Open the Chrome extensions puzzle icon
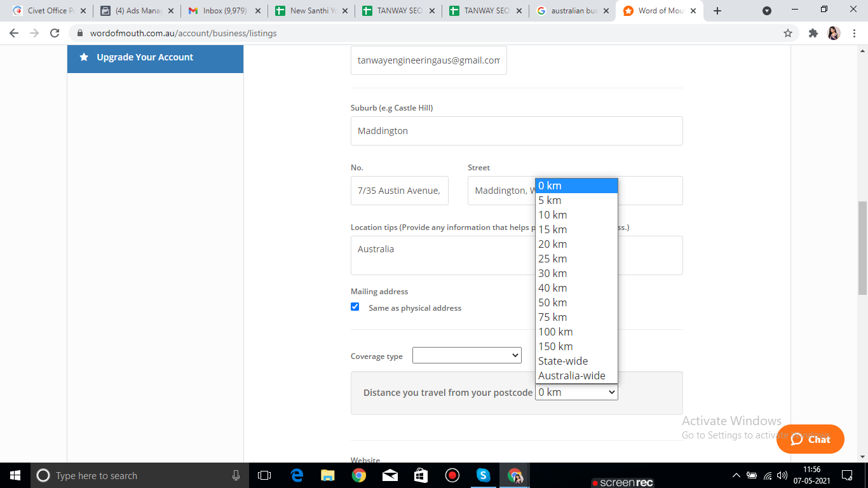868x488 pixels. tap(813, 33)
